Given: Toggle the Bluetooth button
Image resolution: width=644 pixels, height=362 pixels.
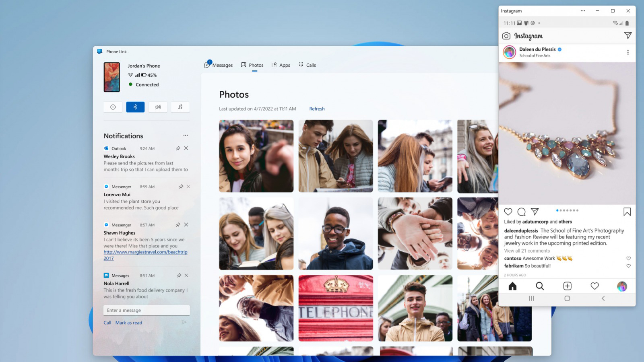Looking at the screenshot, I should click(135, 107).
